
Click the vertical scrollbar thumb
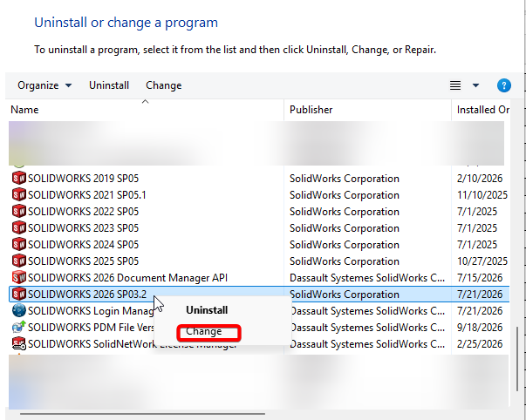click(517, 359)
